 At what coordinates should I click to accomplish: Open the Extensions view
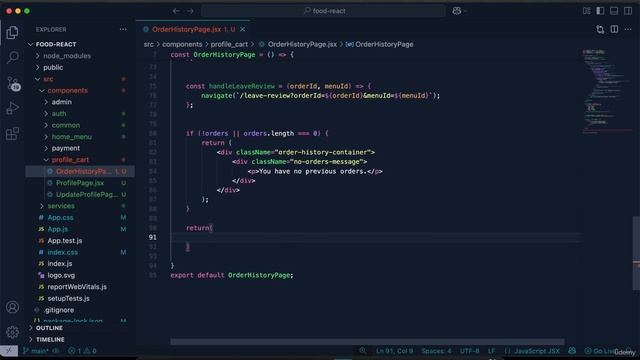(12, 133)
